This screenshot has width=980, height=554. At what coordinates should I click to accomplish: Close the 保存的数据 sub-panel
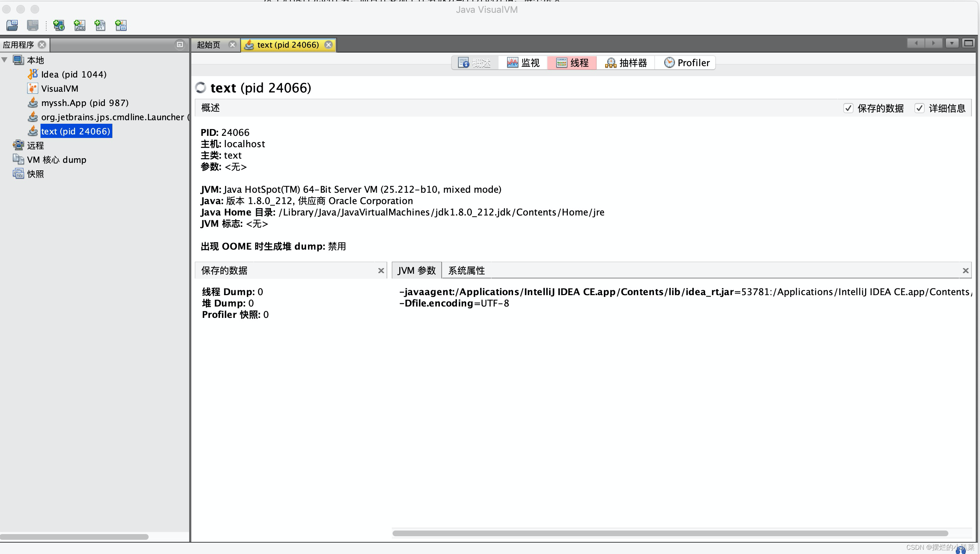tap(381, 271)
